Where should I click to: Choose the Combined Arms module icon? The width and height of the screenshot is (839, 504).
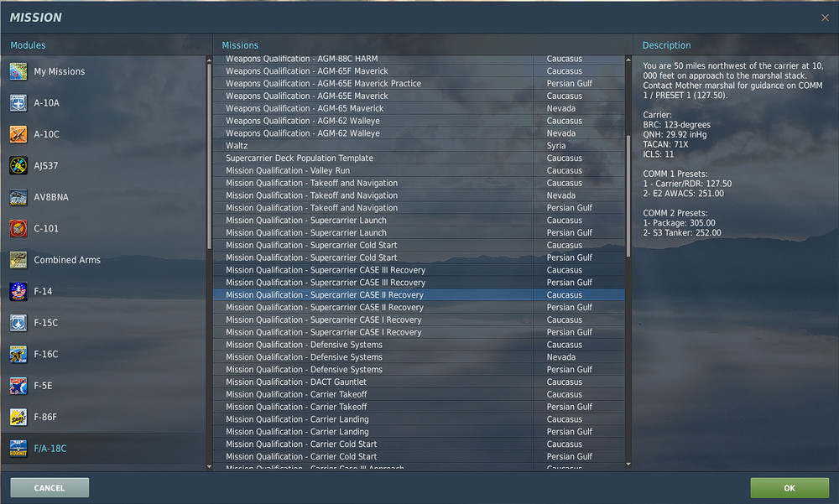pos(18,260)
